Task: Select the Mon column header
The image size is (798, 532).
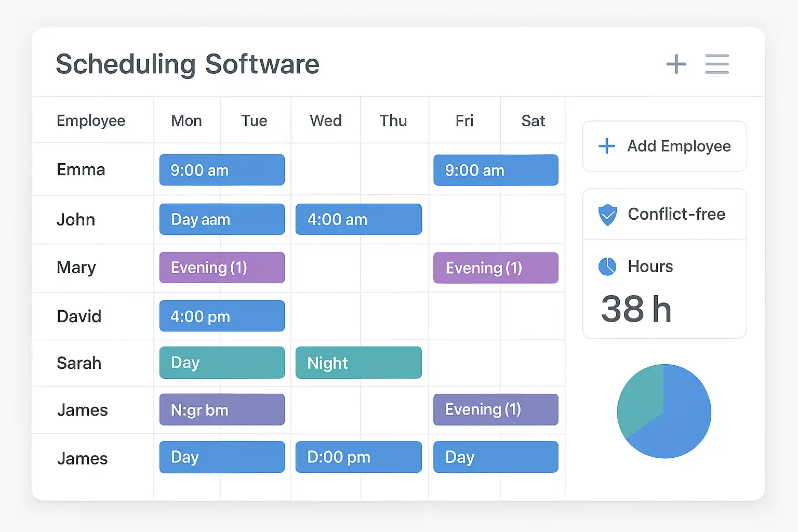Action: (x=187, y=121)
